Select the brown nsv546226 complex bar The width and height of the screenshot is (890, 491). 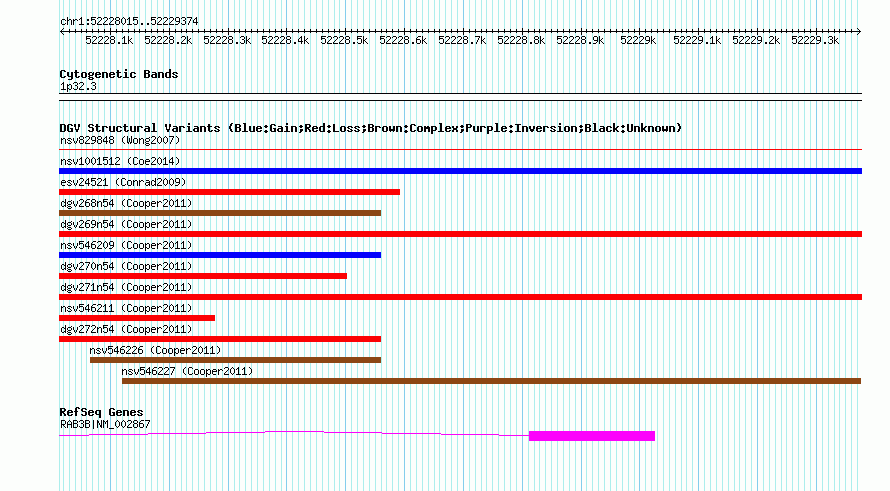point(236,360)
